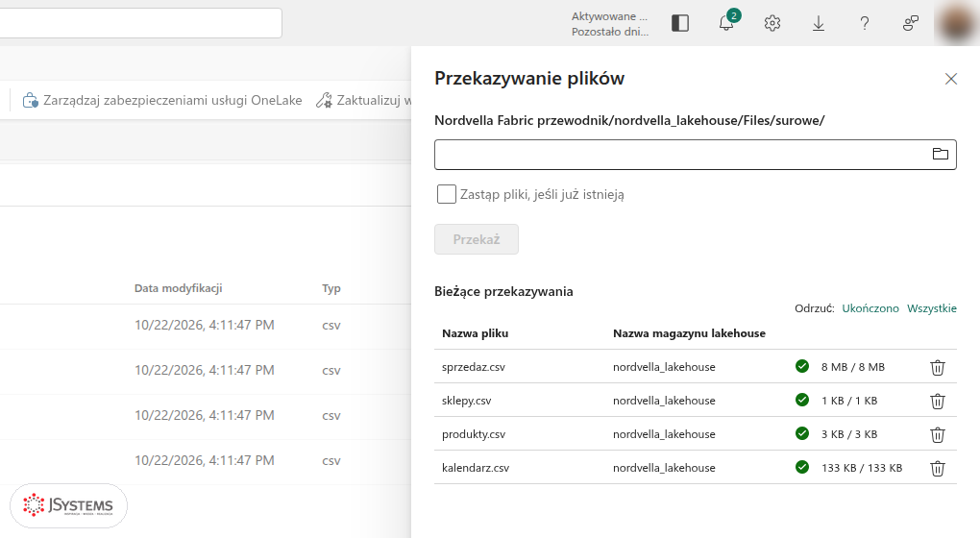Click nordvella_lakehouse in kalendarz.csv row
980x538 pixels.
click(x=664, y=468)
